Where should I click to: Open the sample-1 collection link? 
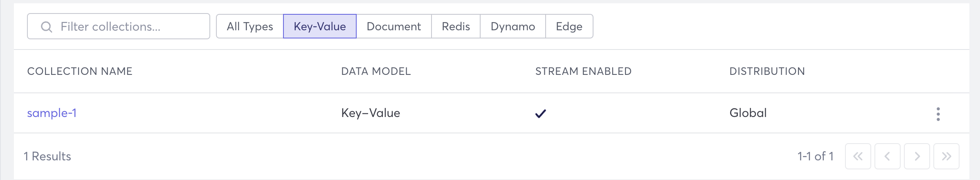(52, 113)
